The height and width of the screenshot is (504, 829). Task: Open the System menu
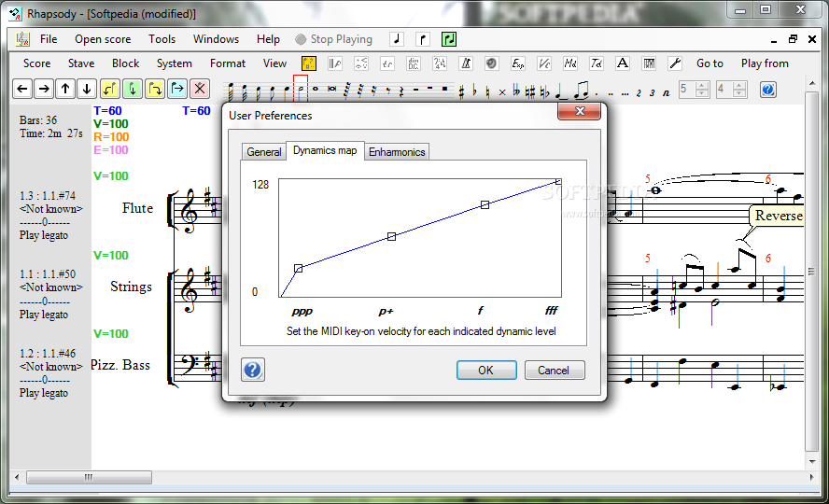[x=174, y=63]
